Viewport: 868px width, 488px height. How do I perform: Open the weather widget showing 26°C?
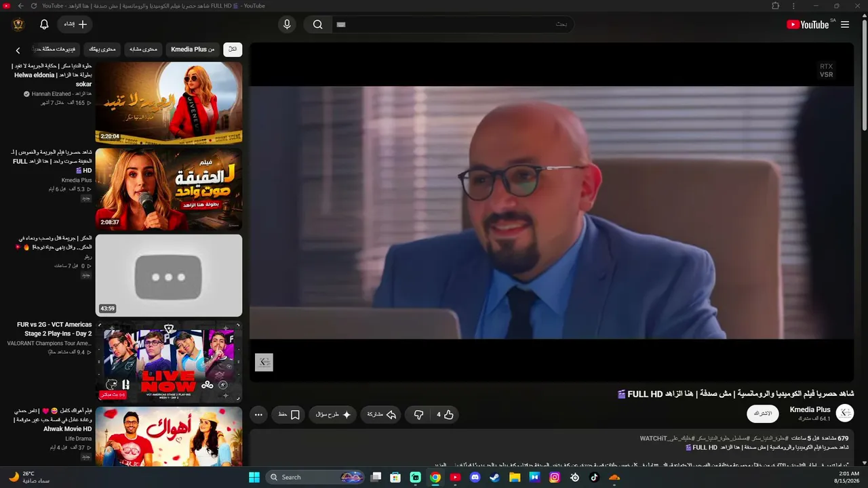tap(29, 477)
